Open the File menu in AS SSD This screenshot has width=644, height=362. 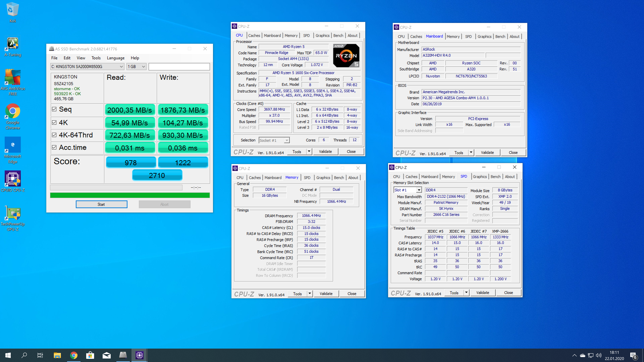pos(54,58)
